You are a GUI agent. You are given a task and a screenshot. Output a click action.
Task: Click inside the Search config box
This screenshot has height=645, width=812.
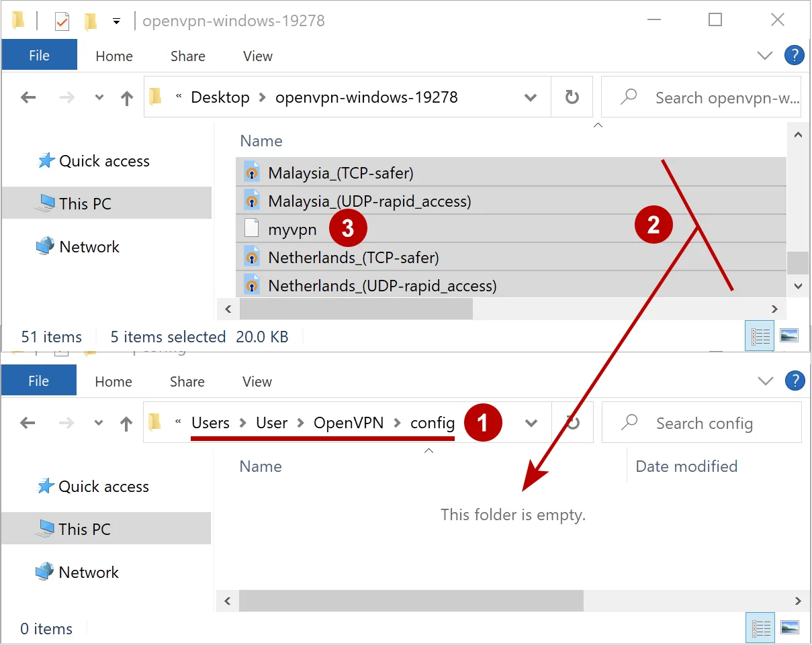click(x=704, y=422)
